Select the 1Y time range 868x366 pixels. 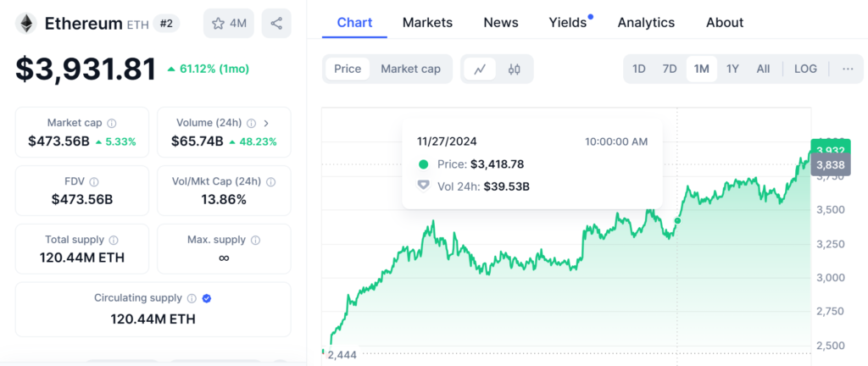tap(732, 69)
